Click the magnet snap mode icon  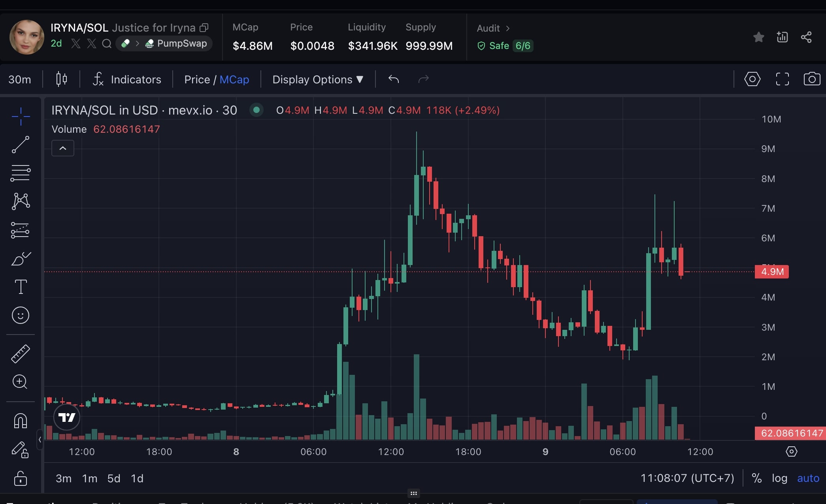[21, 421]
